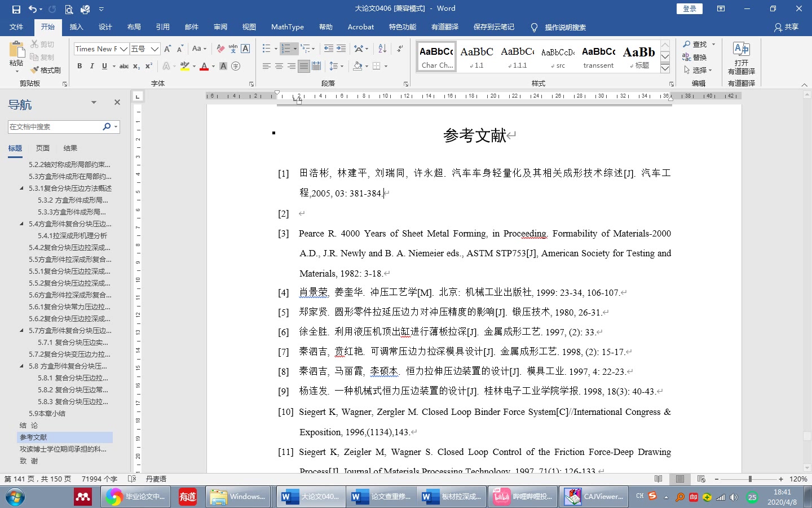Jump to 5.9本章小结 in the navigation pane
The height and width of the screenshot is (508, 812).
click(x=47, y=414)
